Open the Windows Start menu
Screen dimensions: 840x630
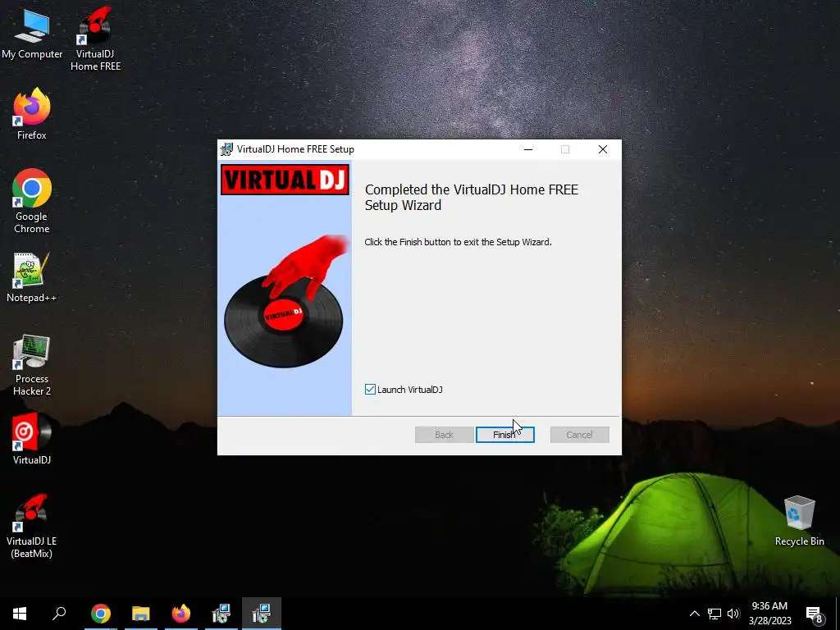(20, 614)
